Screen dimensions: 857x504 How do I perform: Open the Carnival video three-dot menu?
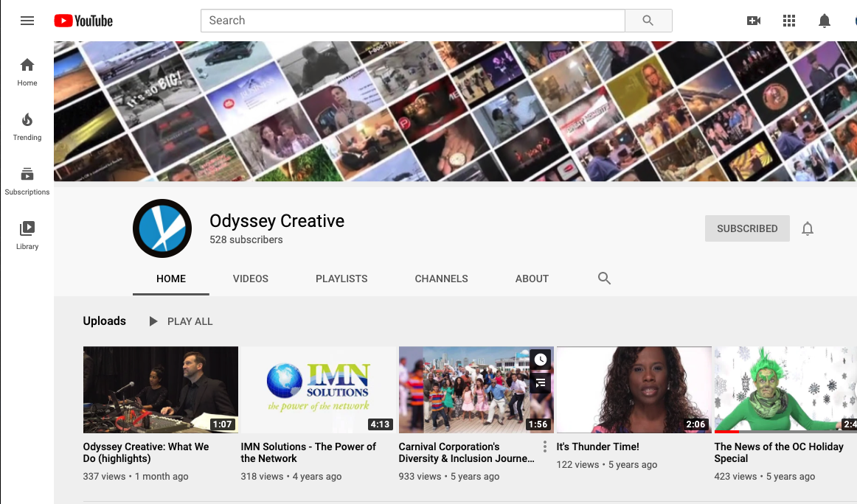click(545, 447)
